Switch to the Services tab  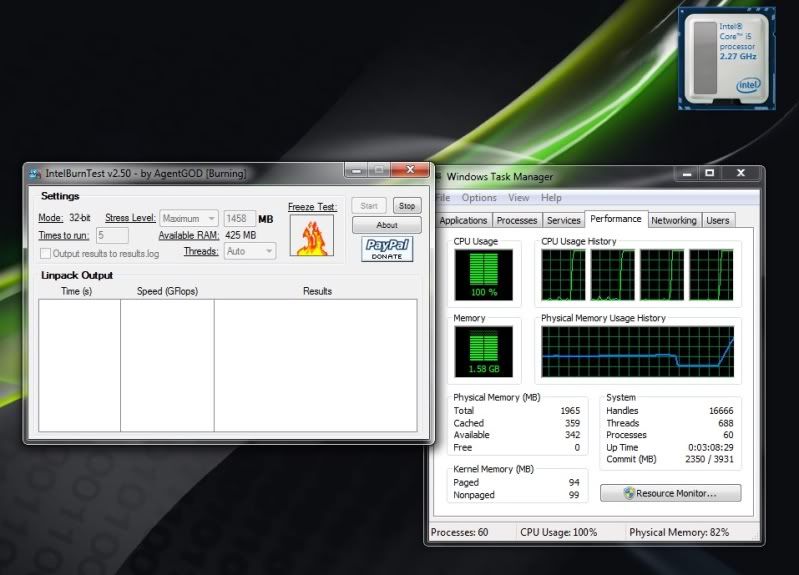[564, 220]
